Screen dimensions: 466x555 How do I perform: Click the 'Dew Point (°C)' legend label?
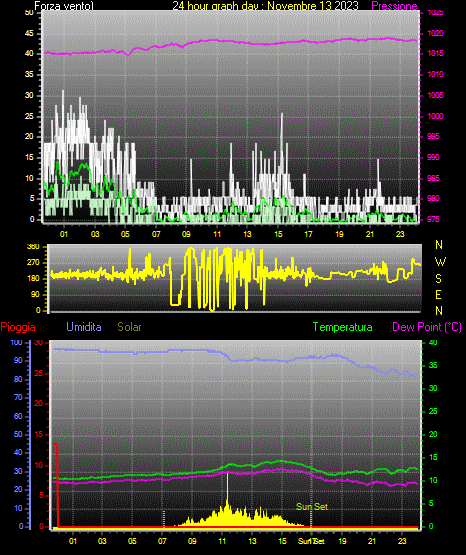(x=427, y=327)
